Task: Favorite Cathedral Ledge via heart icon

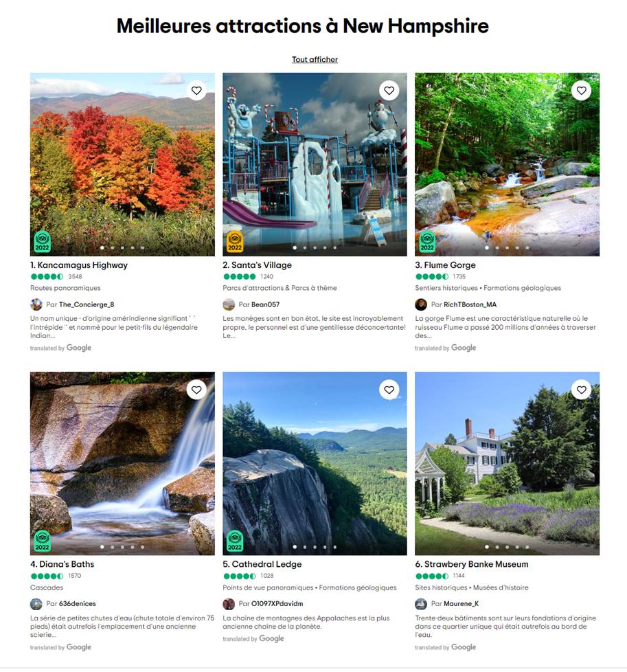Action: pyautogui.click(x=389, y=390)
